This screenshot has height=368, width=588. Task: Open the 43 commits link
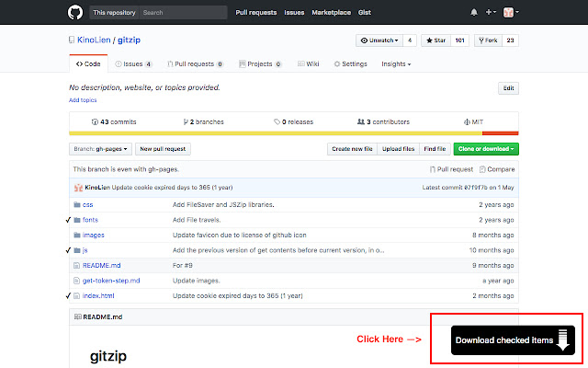[114, 121]
